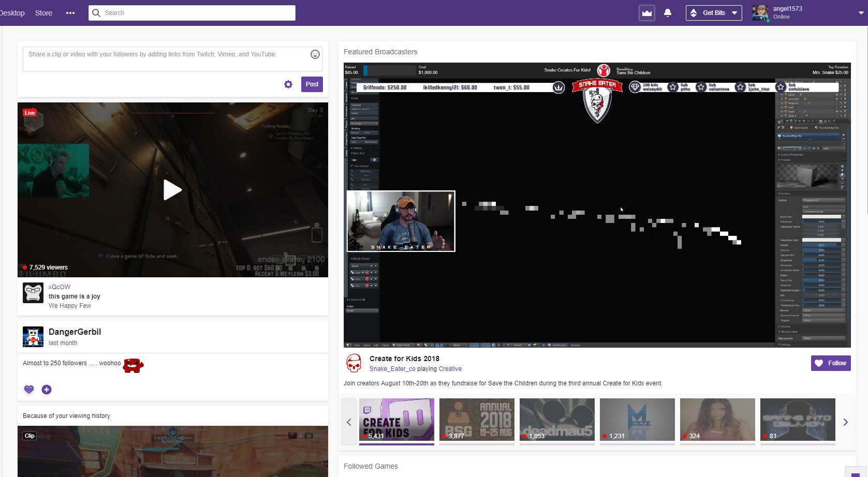Open the Store menu item
This screenshot has width=868, height=477.
click(43, 12)
